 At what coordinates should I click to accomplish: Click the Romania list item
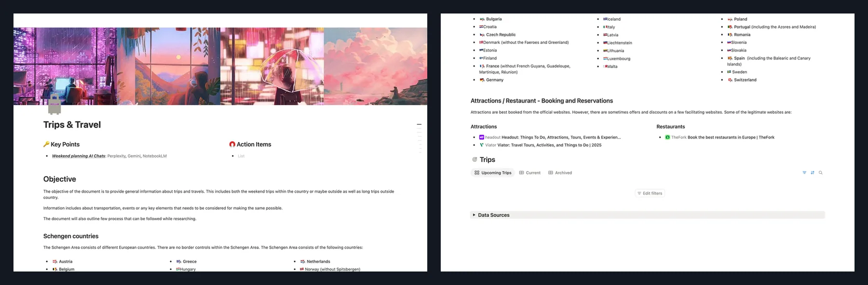739,35
